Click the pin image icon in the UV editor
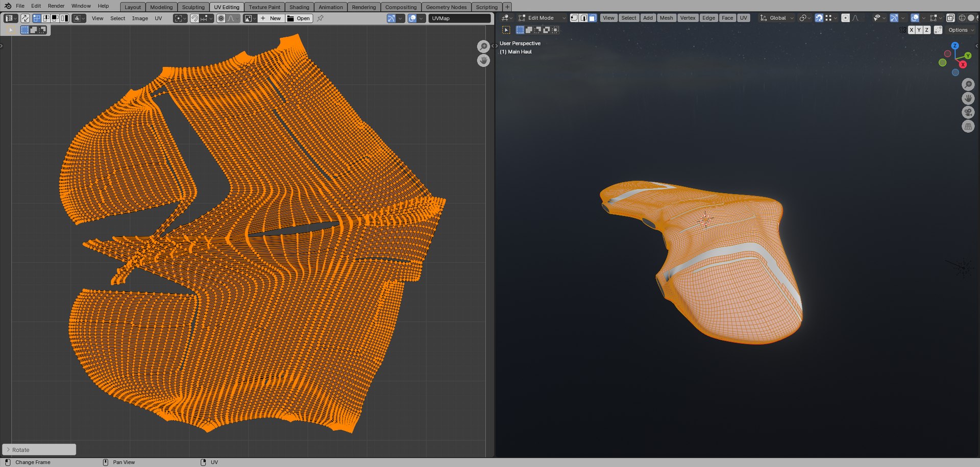980x467 pixels. [x=320, y=18]
